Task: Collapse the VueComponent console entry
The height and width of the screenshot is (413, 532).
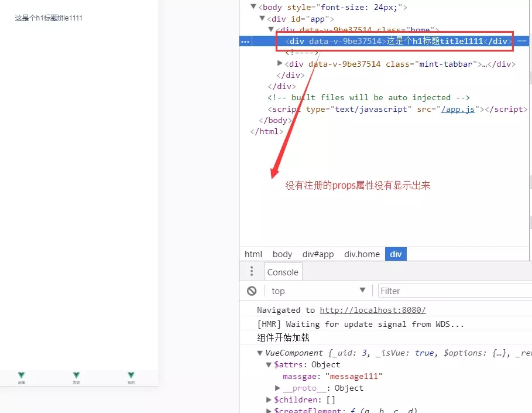Action: (x=259, y=353)
